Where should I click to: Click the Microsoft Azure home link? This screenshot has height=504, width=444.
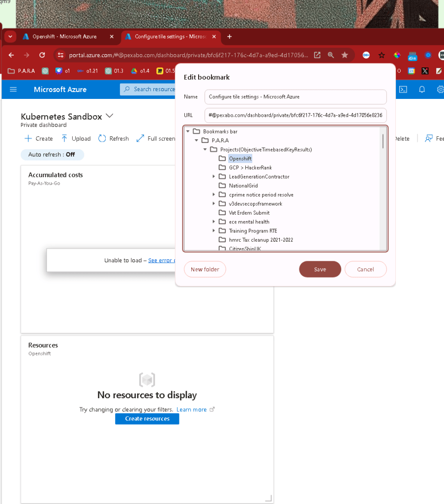[60, 90]
